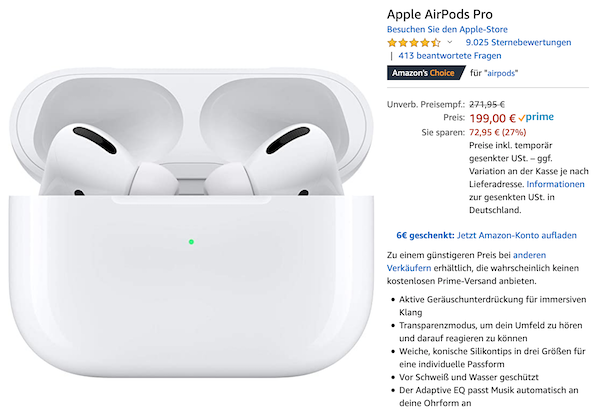600x414 pixels.
Task: Click Jetzt Amazon-Konto aufladen link
Action: 517,235
